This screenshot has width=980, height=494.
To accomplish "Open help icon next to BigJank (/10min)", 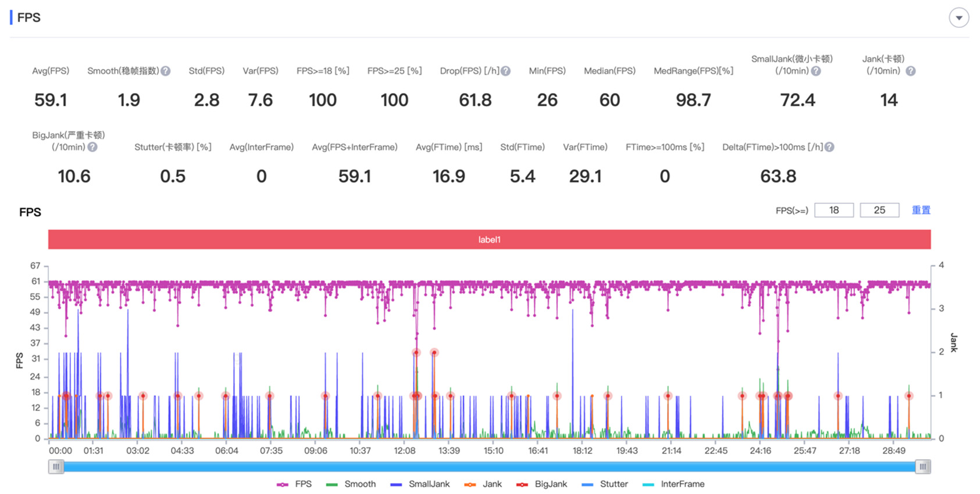I will point(92,147).
